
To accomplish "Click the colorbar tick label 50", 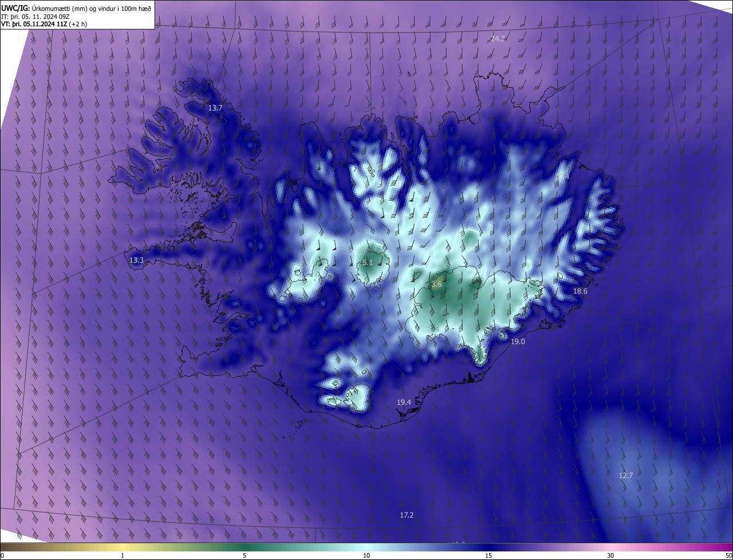I will click(x=728, y=555).
